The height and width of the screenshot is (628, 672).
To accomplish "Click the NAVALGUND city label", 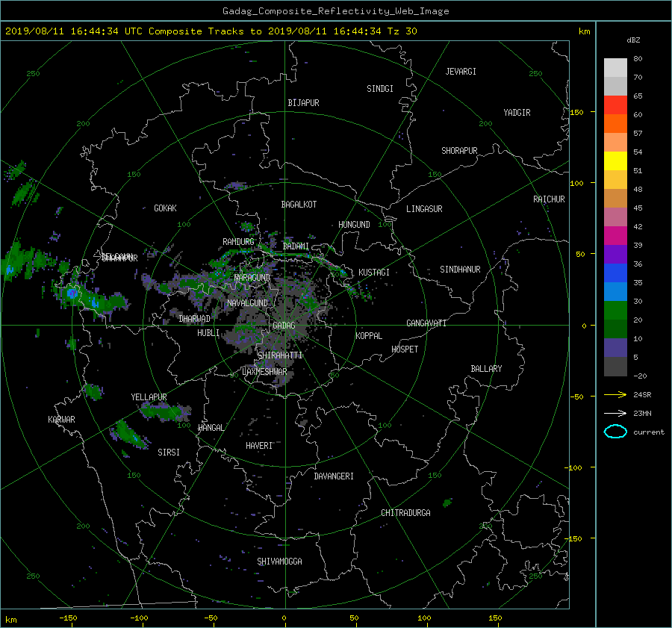I will [x=247, y=303].
